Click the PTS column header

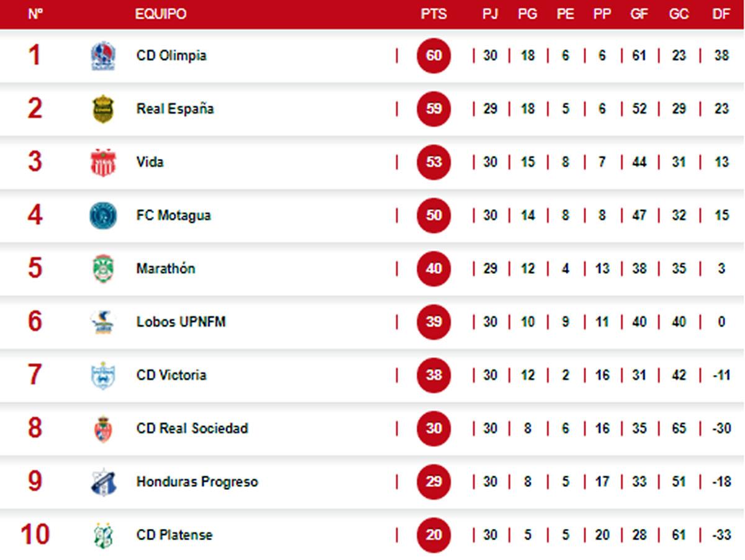pyautogui.click(x=433, y=14)
